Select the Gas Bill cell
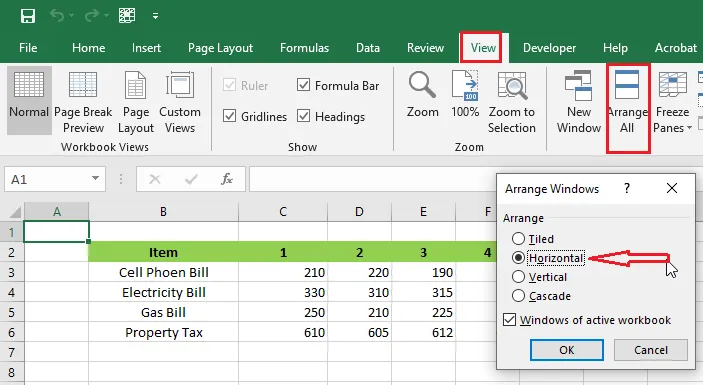Image resolution: width=703 pixels, height=385 pixels. tap(163, 312)
